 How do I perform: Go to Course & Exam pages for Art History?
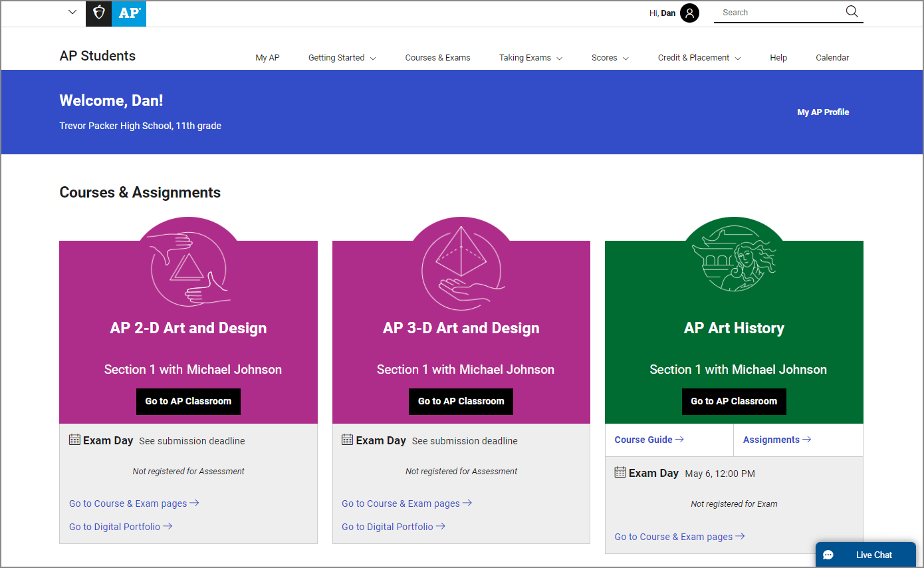pyautogui.click(x=679, y=537)
